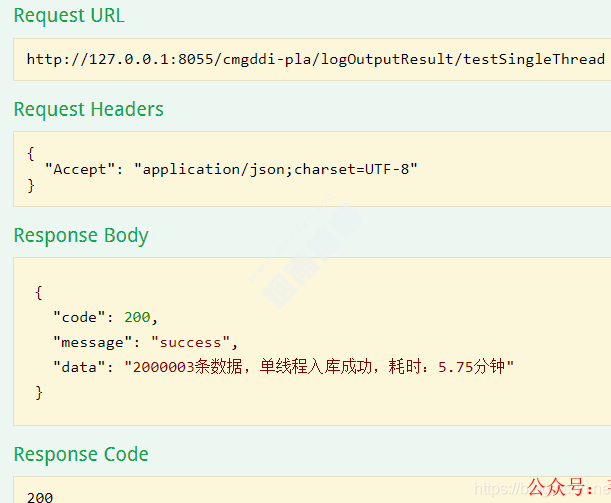Click the "Accept" key in request headers
Viewport: 611px width, 503px height.
coord(82,169)
